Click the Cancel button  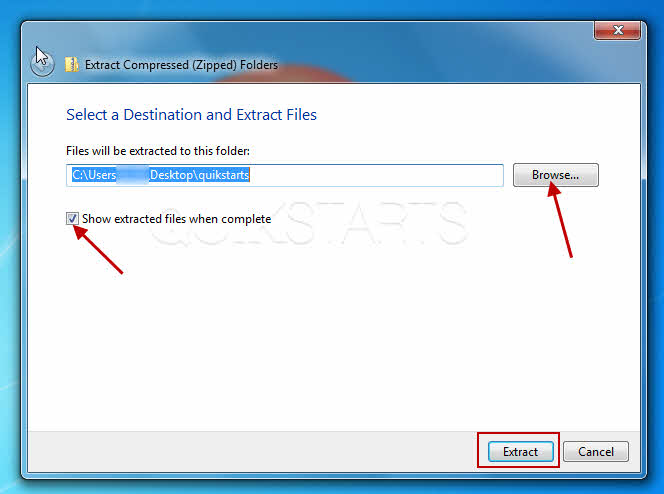pos(596,452)
